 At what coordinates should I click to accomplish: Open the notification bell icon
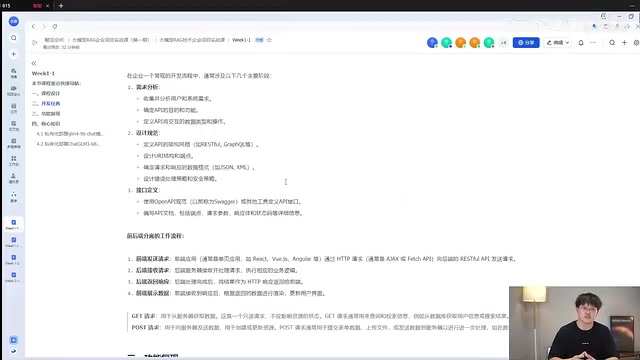coord(581,42)
